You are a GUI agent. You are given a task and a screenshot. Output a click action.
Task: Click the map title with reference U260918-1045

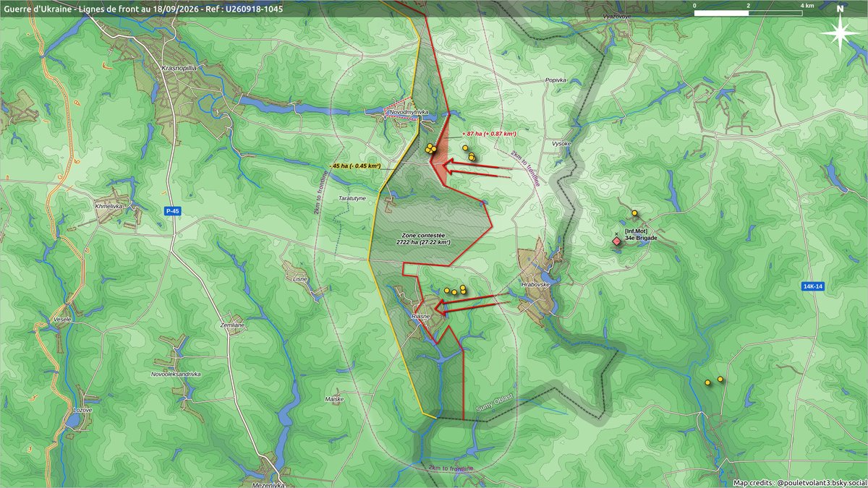tap(144, 9)
